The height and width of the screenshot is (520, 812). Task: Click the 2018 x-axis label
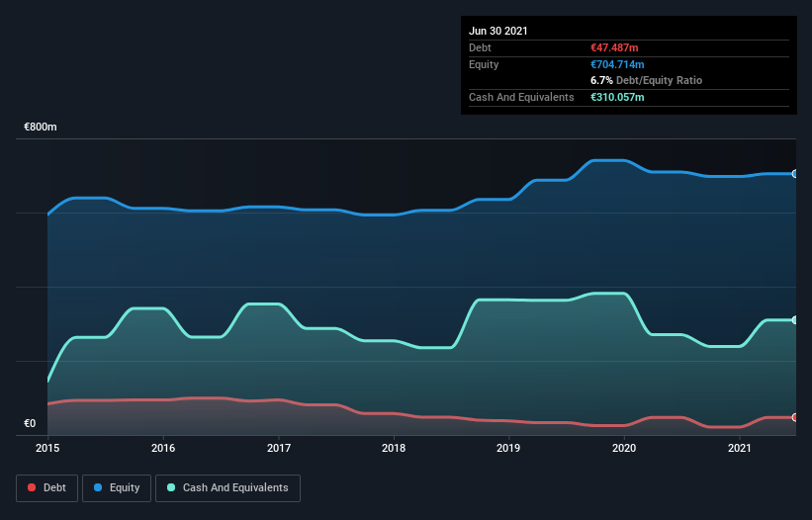point(394,448)
